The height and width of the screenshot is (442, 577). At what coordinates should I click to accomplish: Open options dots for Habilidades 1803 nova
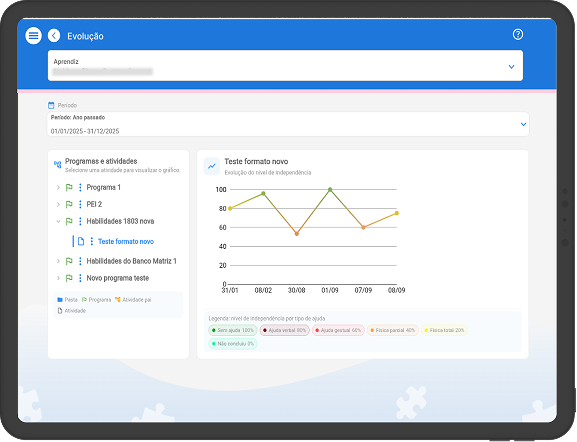click(80, 221)
